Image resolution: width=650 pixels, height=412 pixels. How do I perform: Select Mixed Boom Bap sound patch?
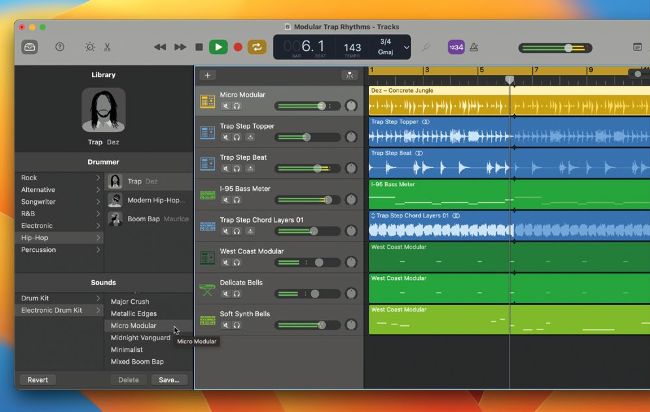(148, 362)
